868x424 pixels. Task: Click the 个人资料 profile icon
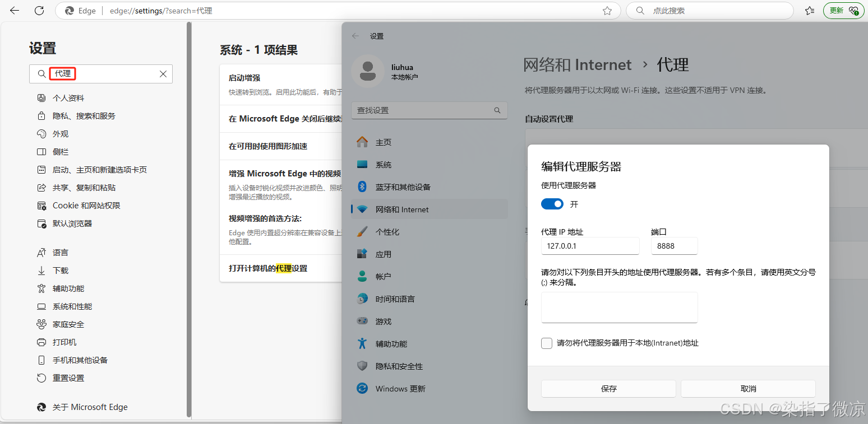41,98
